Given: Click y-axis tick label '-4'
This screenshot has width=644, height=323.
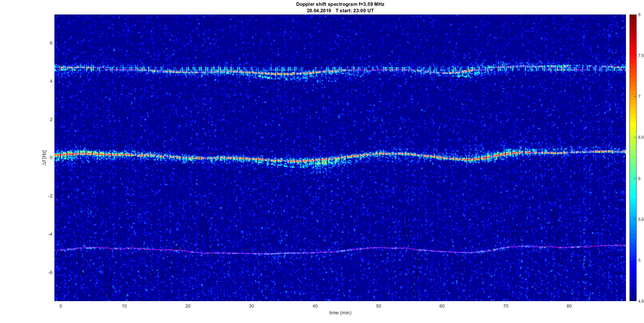Looking at the screenshot, I should click(x=50, y=234).
